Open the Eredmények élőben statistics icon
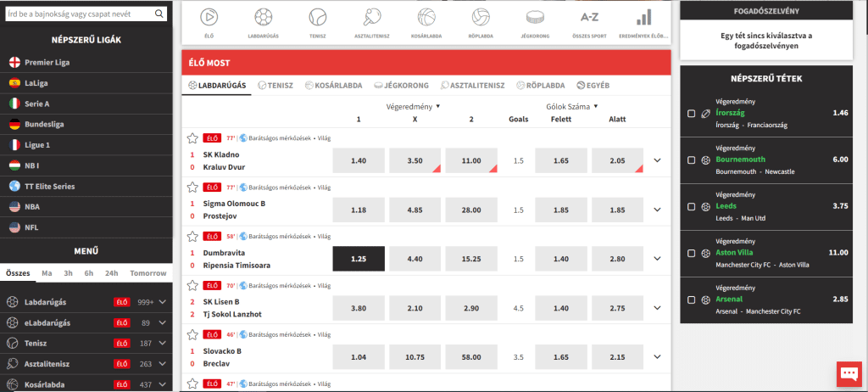This screenshot has height=392, width=868. [644, 18]
